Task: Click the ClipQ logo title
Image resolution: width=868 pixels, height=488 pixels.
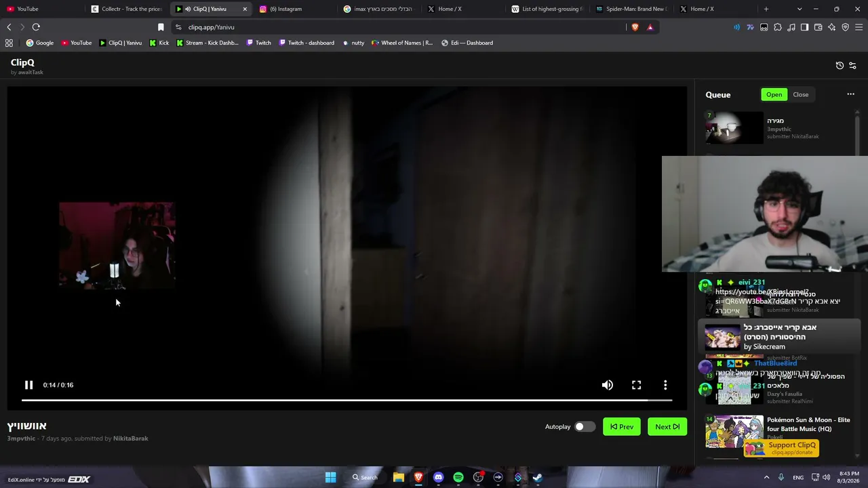Action: click(x=22, y=62)
